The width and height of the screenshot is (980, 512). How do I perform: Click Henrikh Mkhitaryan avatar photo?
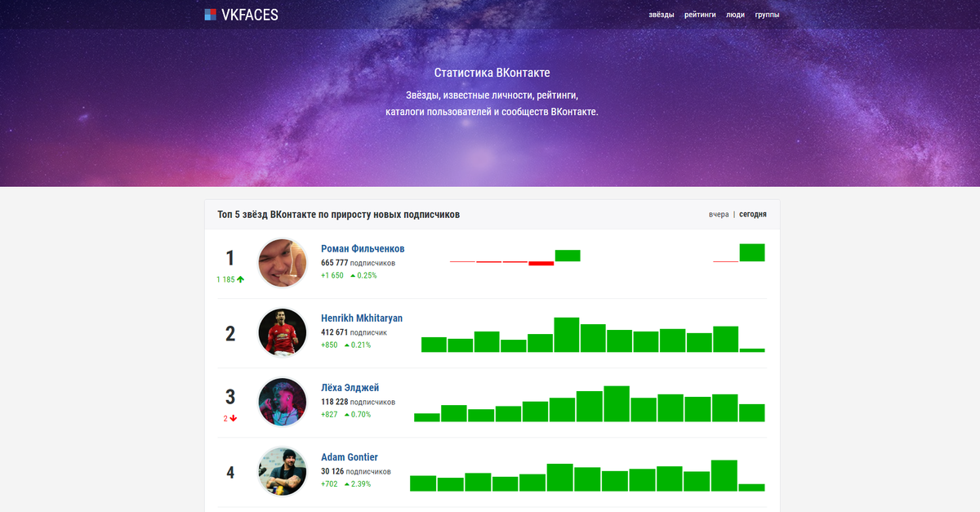pos(283,332)
